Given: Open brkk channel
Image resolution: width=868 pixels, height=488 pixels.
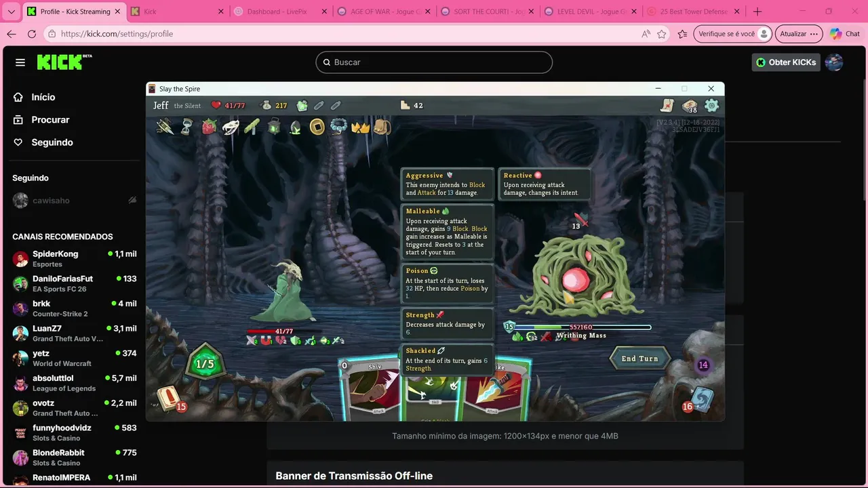Looking at the screenshot, I should tap(75, 308).
